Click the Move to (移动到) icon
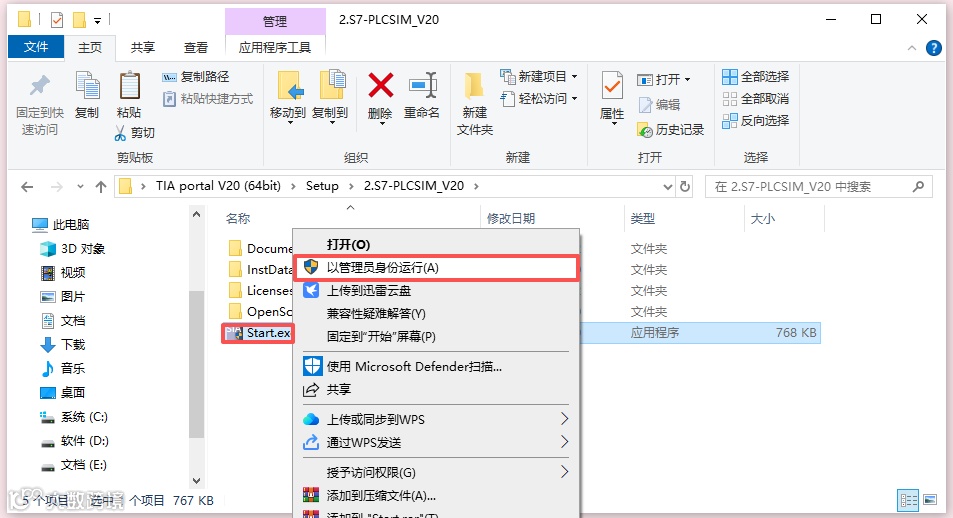This screenshot has height=518, width=953. click(289, 86)
